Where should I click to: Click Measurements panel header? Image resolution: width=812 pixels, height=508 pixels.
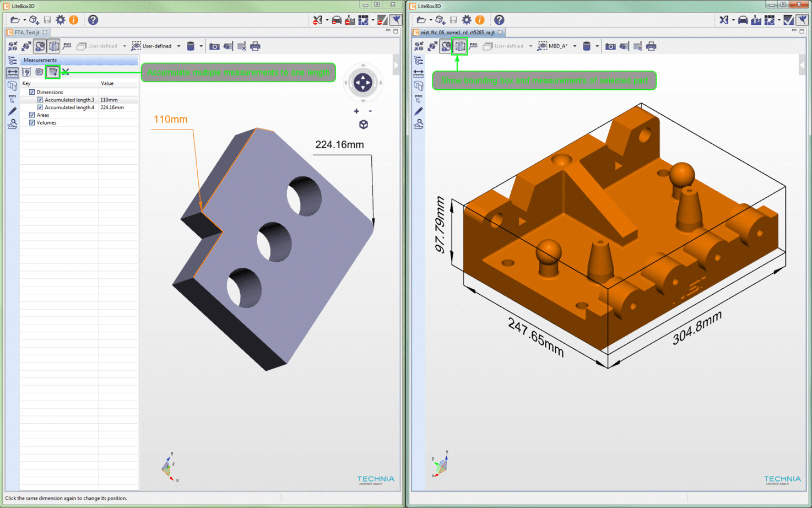pyautogui.click(x=79, y=60)
